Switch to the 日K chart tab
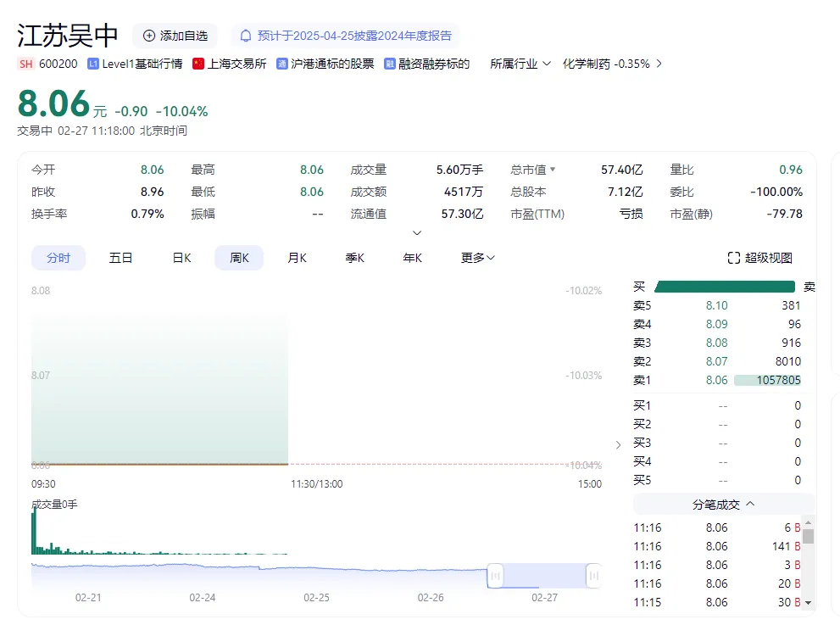This screenshot has width=840, height=625. tap(181, 258)
